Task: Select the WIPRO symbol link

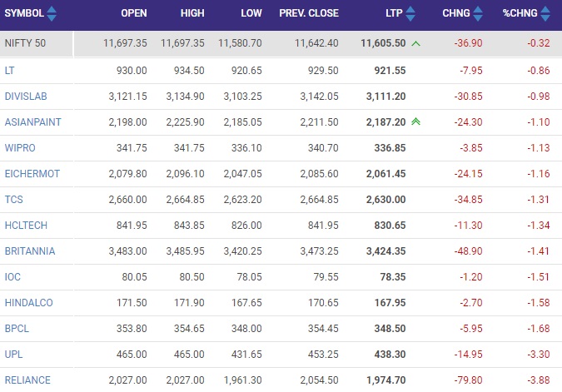Action: click(x=20, y=147)
